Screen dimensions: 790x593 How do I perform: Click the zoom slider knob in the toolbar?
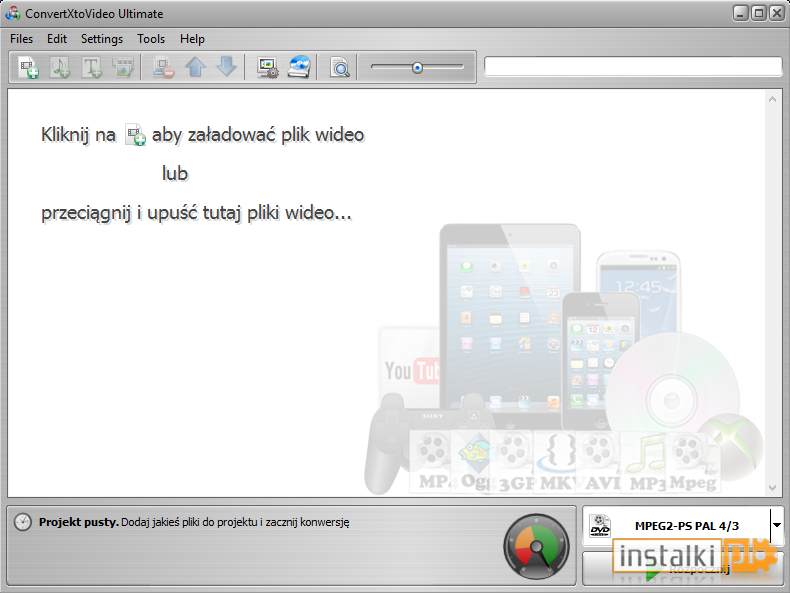tap(417, 68)
